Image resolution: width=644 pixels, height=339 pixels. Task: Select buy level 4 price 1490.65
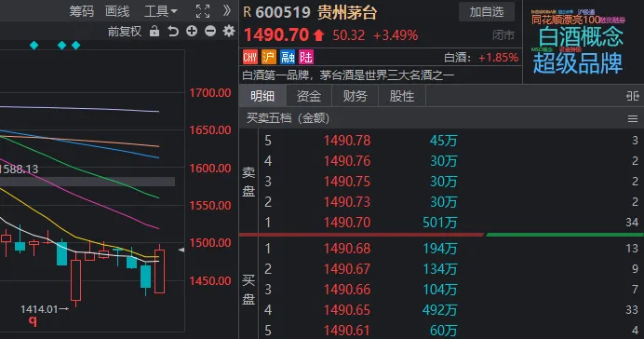pyautogui.click(x=347, y=310)
